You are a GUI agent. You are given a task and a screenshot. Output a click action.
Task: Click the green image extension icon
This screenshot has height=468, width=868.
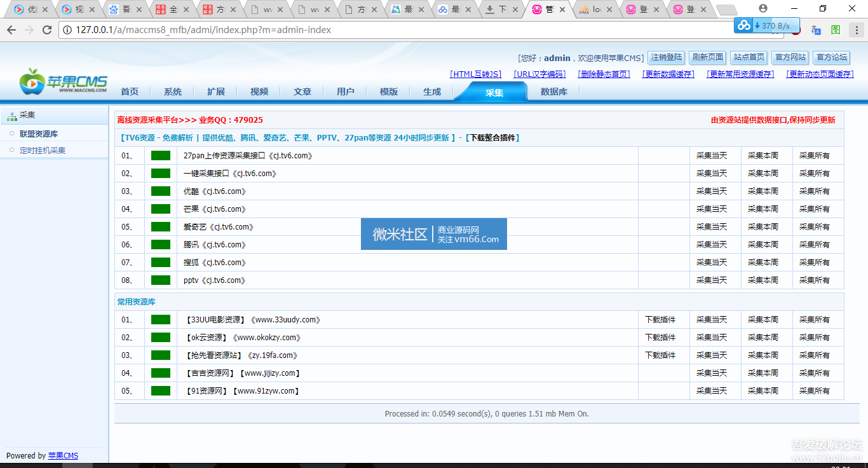pos(836,30)
